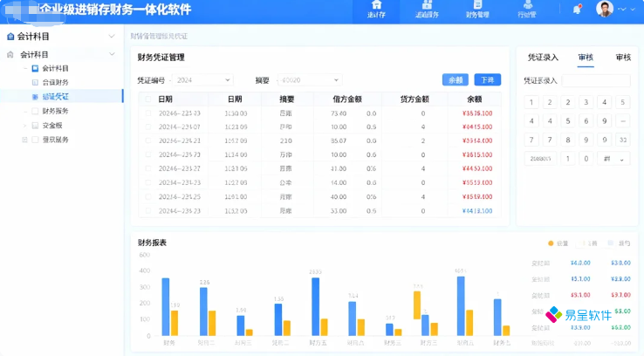Sort by the 贷方金额 column header
The height and width of the screenshot is (356, 644).
click(414, 99)
